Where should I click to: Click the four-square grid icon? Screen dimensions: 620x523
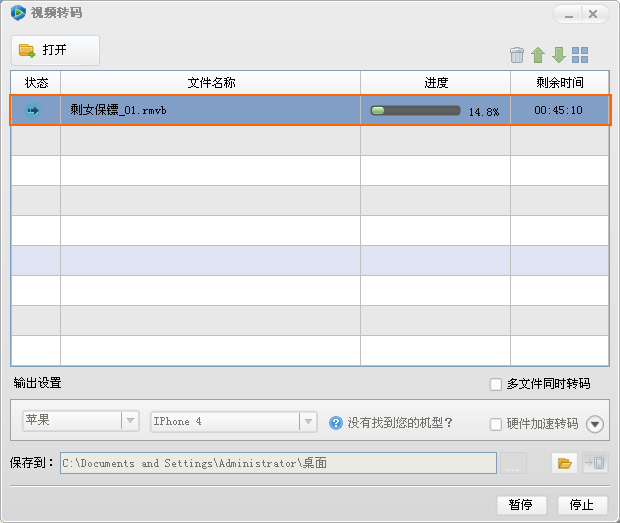pyautogui.click(x=580, y=55)
